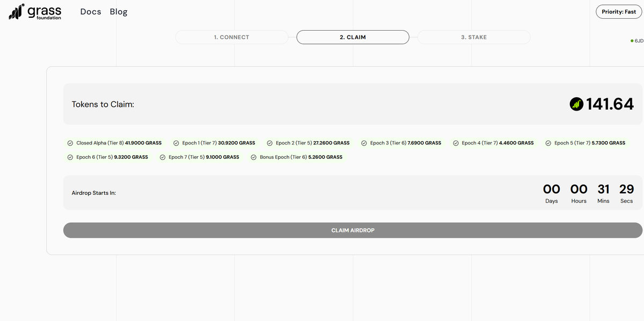This screenshot has width=644, height=321.
Task: Click the countdown Mins value 31
Action: coord(604,189)
